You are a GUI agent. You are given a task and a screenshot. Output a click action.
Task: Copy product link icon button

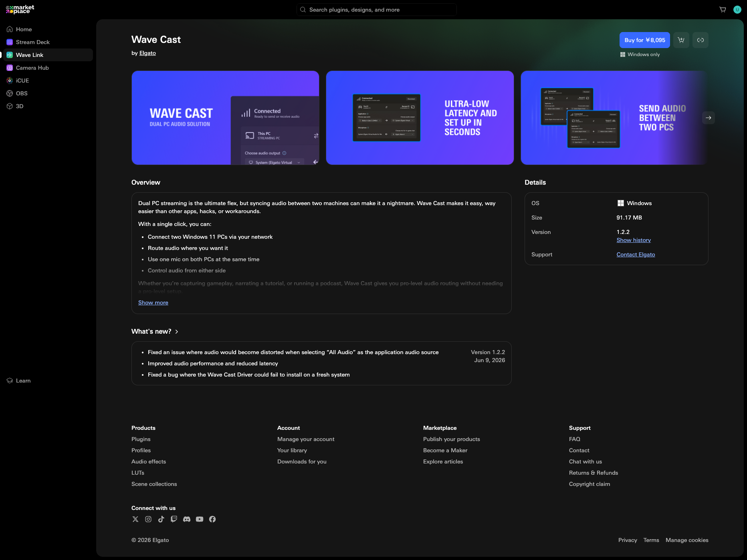[701, 40]
